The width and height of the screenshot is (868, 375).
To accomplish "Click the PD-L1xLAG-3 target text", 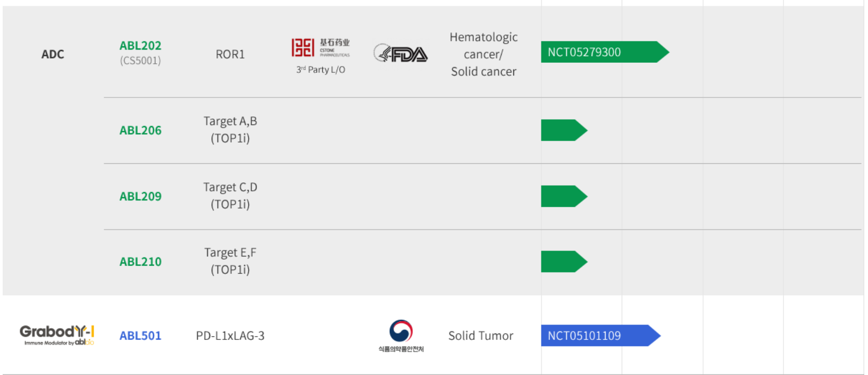I will tap(230, 336).
